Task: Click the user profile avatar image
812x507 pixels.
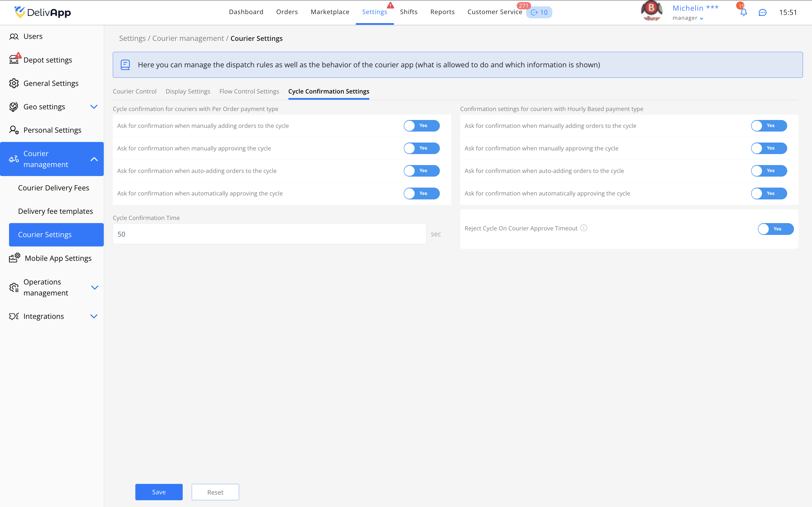Action: 651,11
